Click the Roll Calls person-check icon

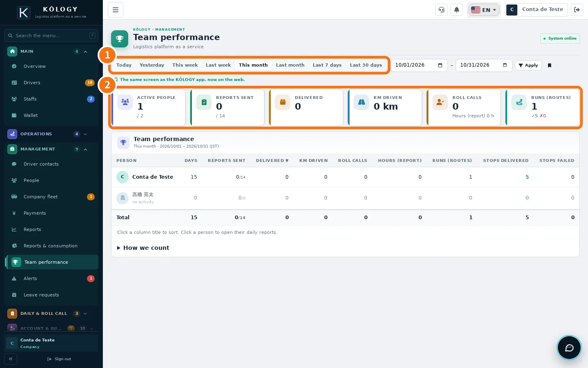tap(440, 102)
